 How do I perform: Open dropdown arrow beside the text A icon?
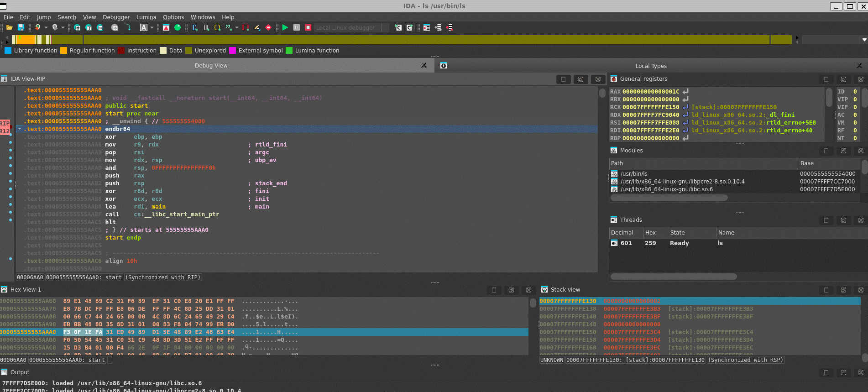pyautogui.click(x=152, y=27)
